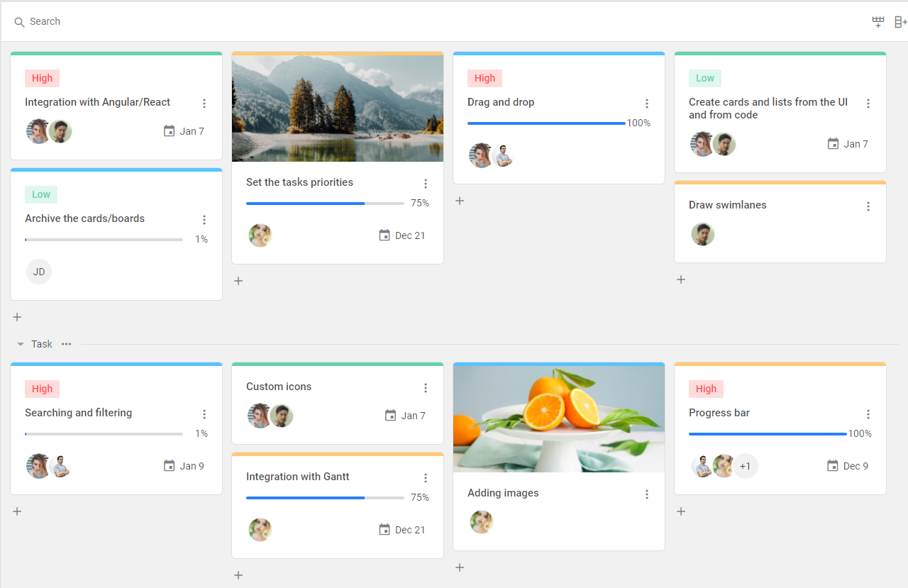Click the three-dot menu on Progress bar card
The width and height of the screenshot is (908, 588).
(868, 414)
